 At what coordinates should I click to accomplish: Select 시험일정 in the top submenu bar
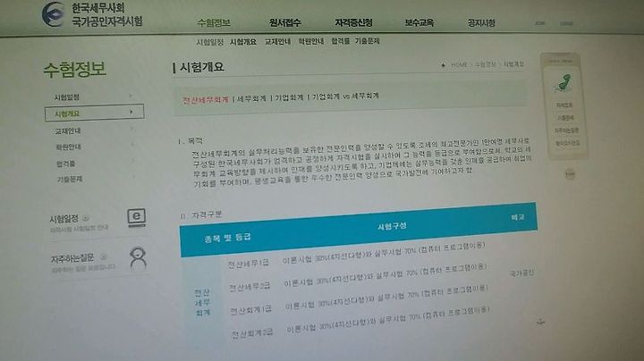click(209, 42)
